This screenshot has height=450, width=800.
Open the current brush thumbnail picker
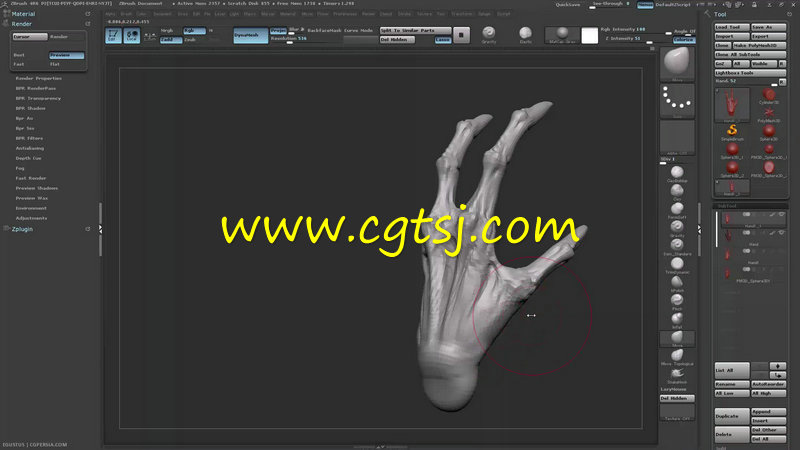[677, 64]
